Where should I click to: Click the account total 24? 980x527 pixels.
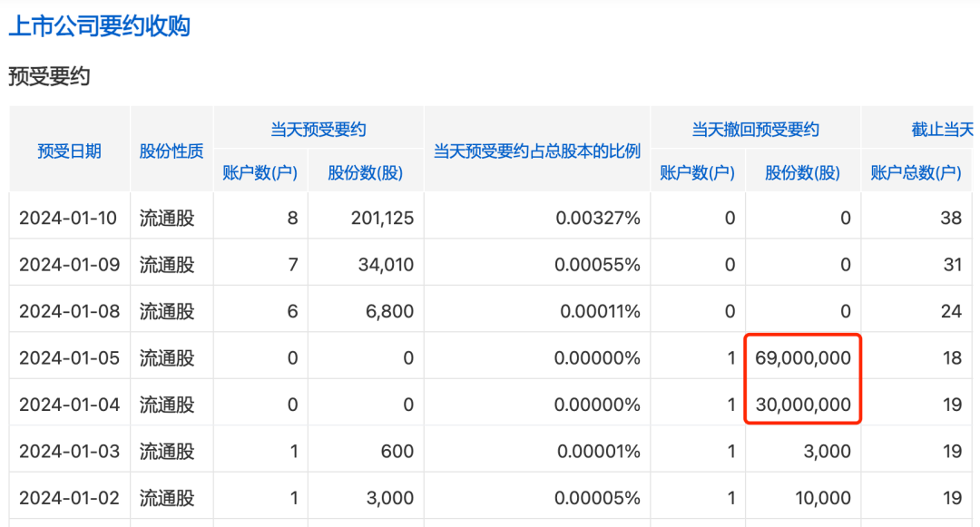(951, 311)
